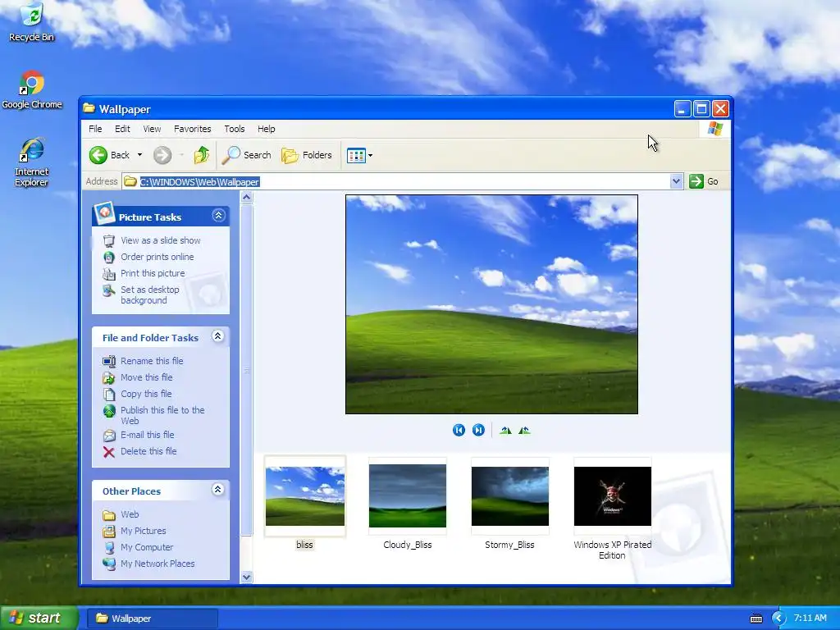Click the Next Image filmstrip button
Screen dimensions: 840x630
click(478, 430)
